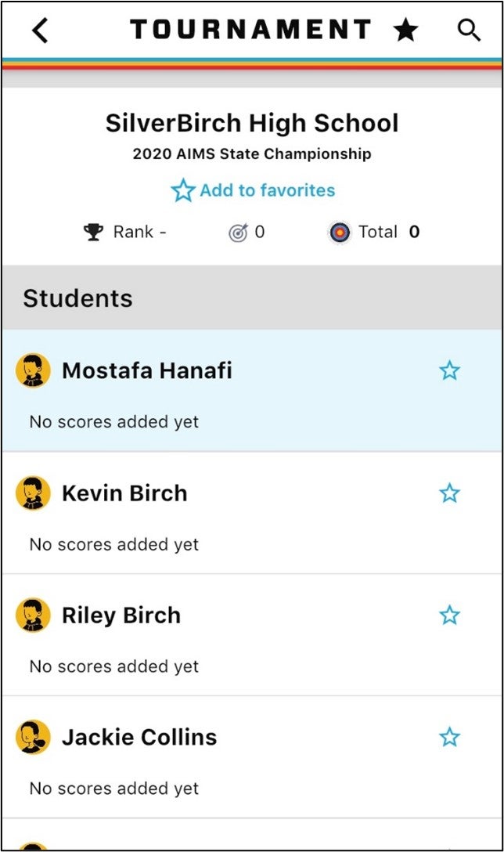This screenshot has width=504, height=852.
Task: Click the arrow target icon beside 0
Action: [238, 233]
